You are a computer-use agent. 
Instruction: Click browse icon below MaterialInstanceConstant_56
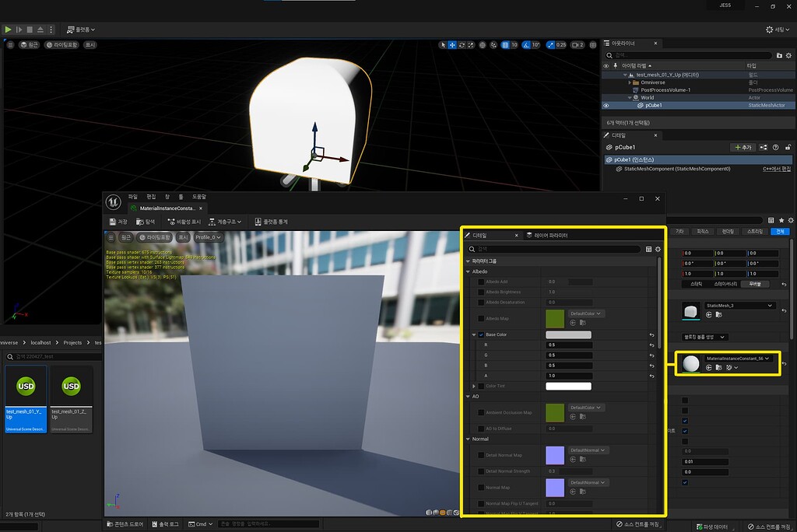click(x=718, y=368)
